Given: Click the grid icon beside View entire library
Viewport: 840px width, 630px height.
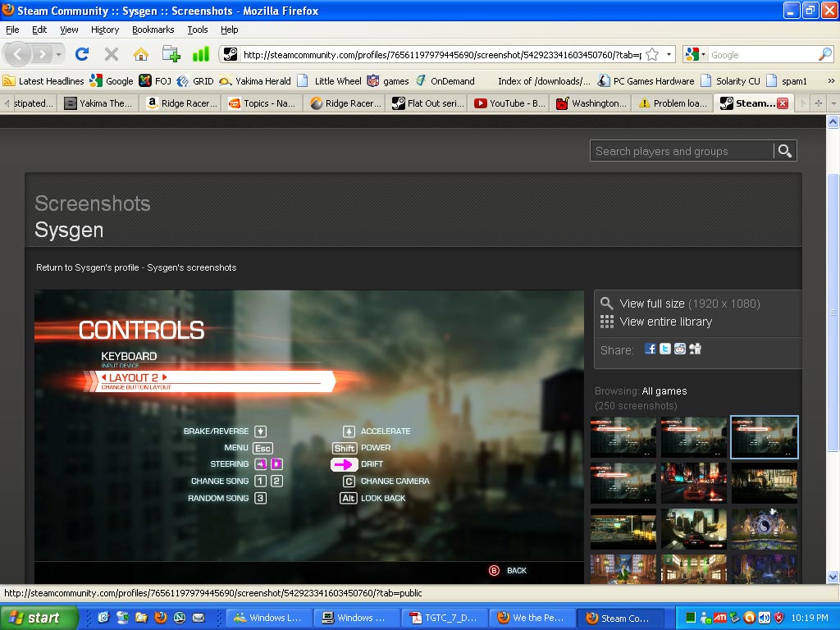Looking at the screenshot, I should pos(606,322).
